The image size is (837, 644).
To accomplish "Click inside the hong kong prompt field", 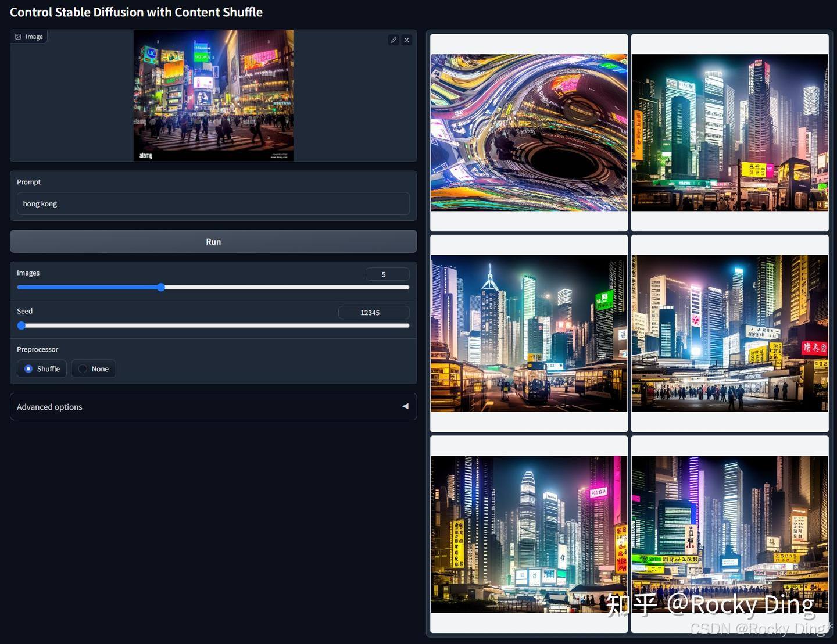I will [213, 203].
